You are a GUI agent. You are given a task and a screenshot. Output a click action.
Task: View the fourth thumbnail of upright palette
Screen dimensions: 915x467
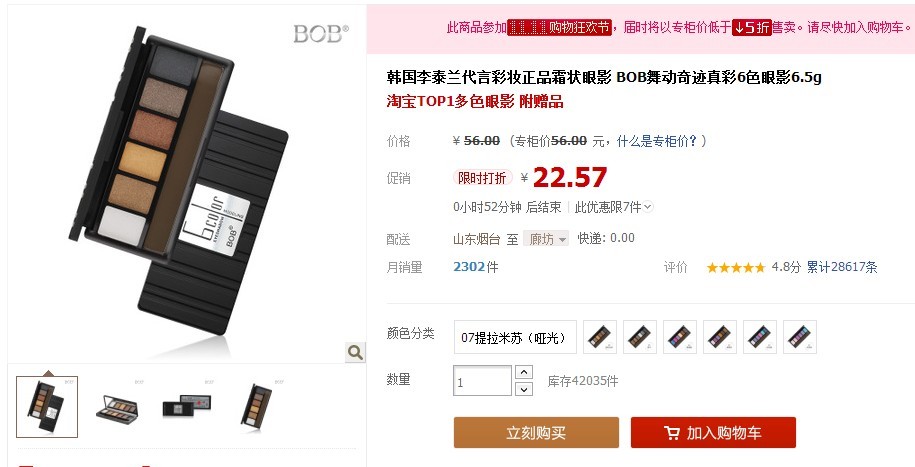pyautogui.click(x=257, y=406)
